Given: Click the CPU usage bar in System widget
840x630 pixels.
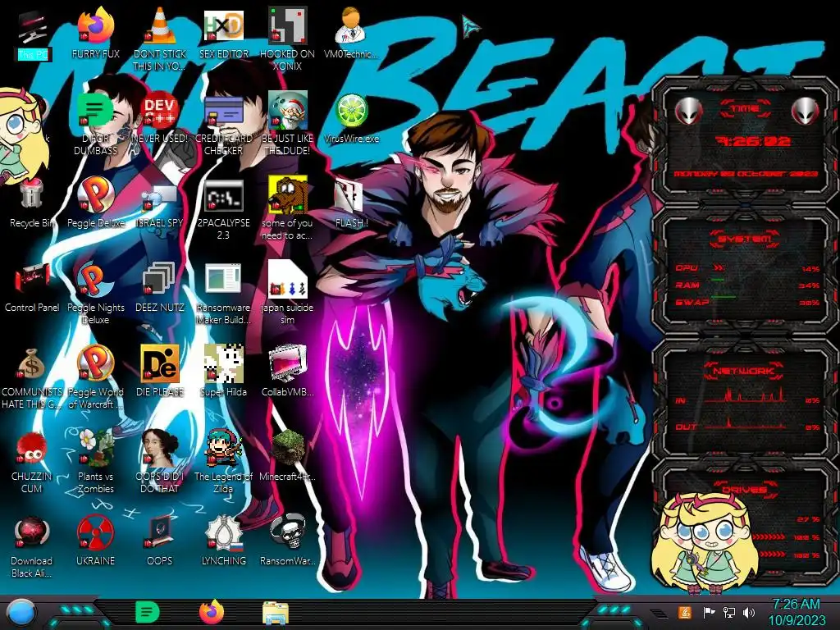Looking at the screenshot, I should pyautogui.click(x=719, y=267).
